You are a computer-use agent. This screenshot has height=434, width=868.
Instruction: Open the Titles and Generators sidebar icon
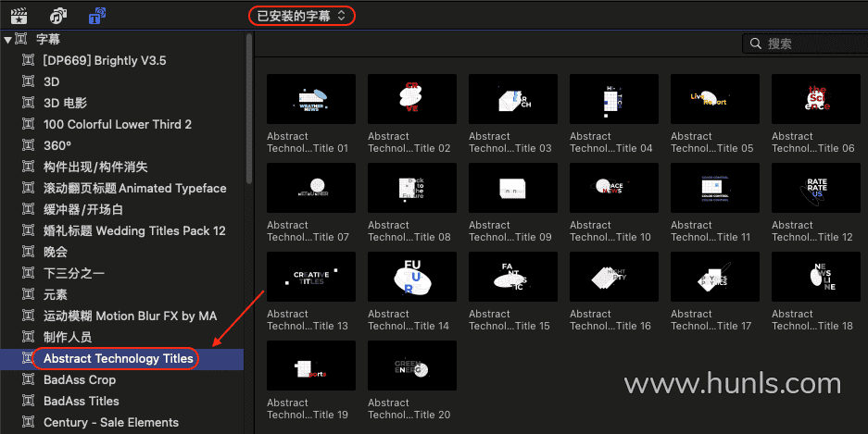[97, 16]
